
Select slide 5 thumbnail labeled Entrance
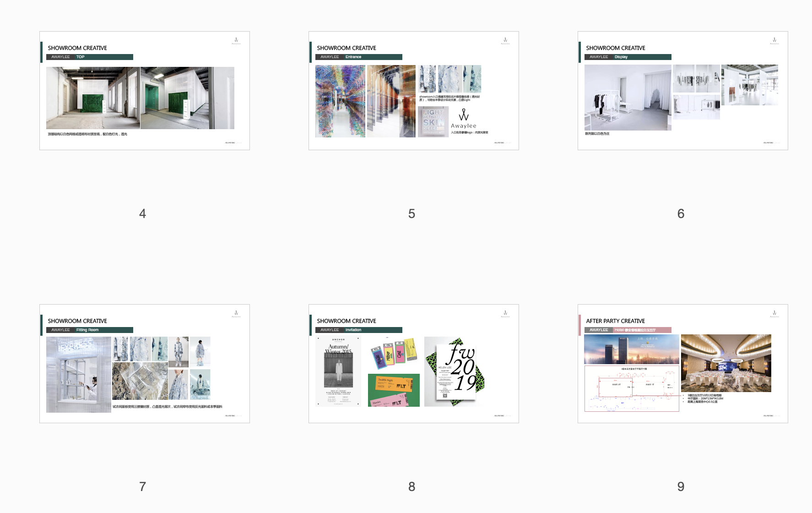pos(414,91)
